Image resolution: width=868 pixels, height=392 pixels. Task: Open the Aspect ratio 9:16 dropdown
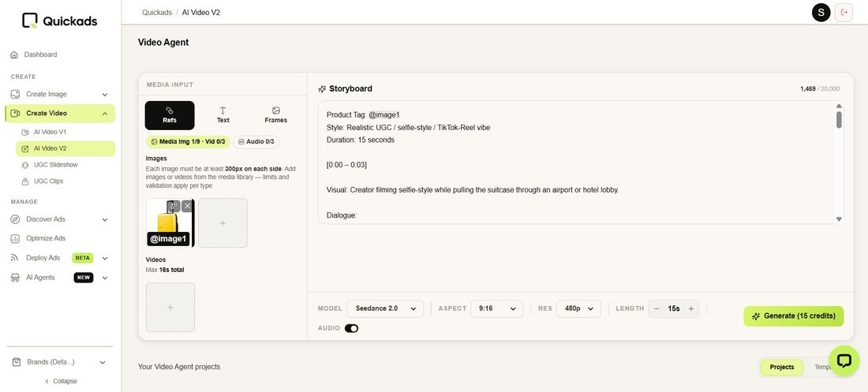[x=497, y=308]
